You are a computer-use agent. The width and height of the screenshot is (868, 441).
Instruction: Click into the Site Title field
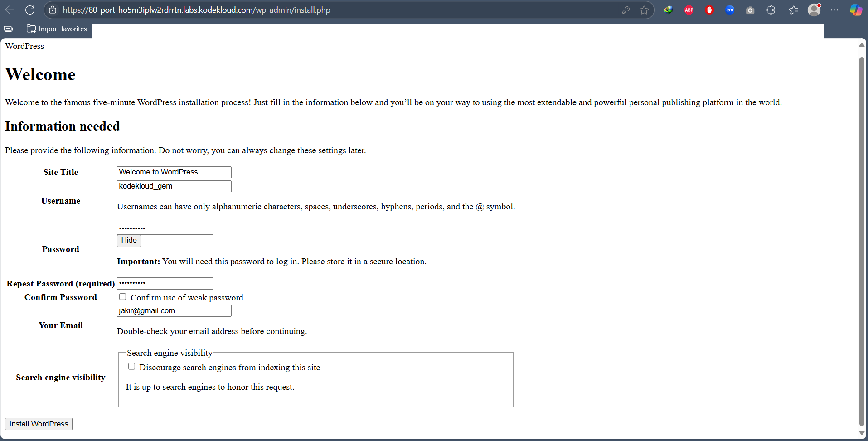174,172
